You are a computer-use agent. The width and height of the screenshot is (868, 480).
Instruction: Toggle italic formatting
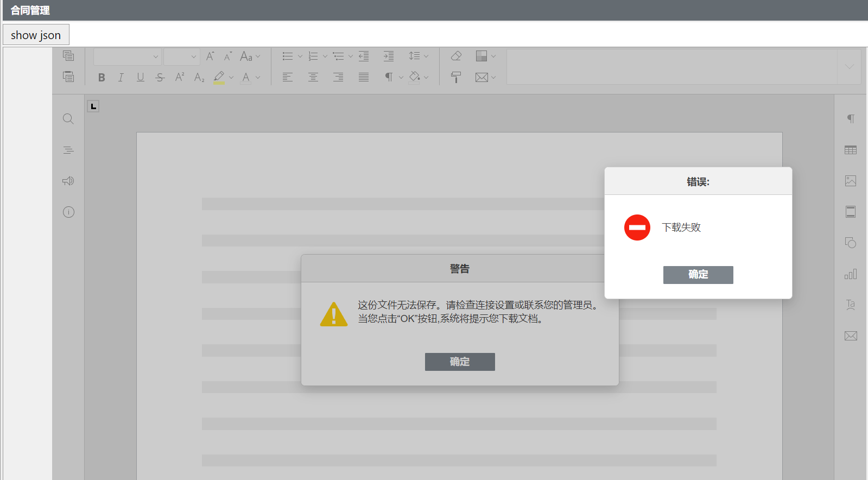[x=121, y=77]
